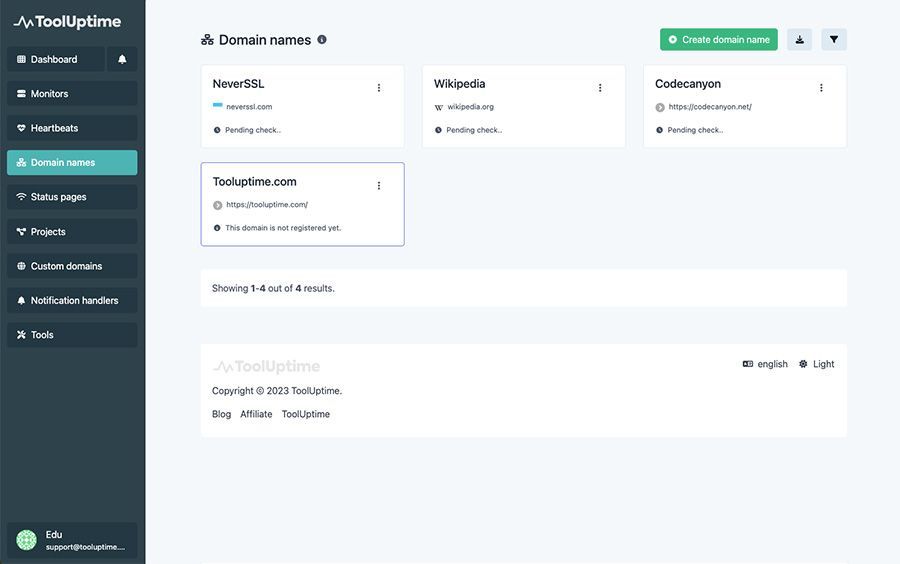
Task: Open three-dot menu on Tooluptime.com card
Action: click(379, 185)
